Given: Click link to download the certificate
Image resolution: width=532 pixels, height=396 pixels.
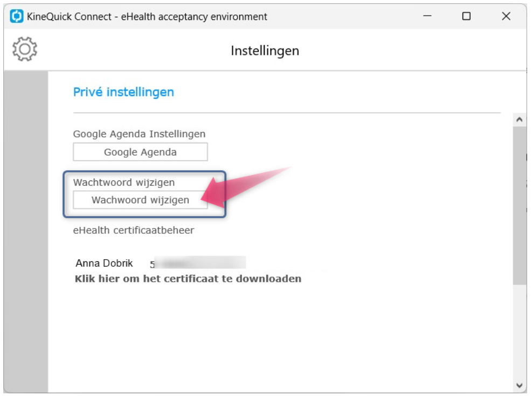Looking at the screenshot, I should click(188, 279).
